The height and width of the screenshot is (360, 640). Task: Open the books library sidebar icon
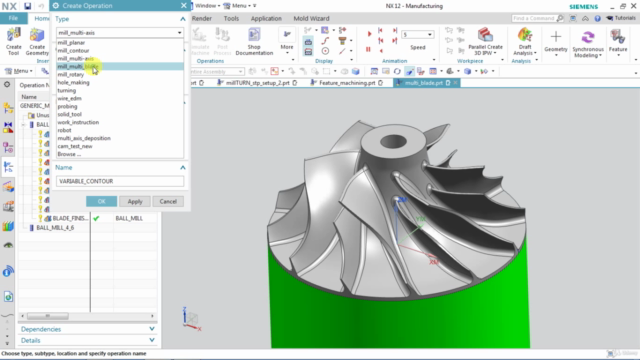click(8, 226)
